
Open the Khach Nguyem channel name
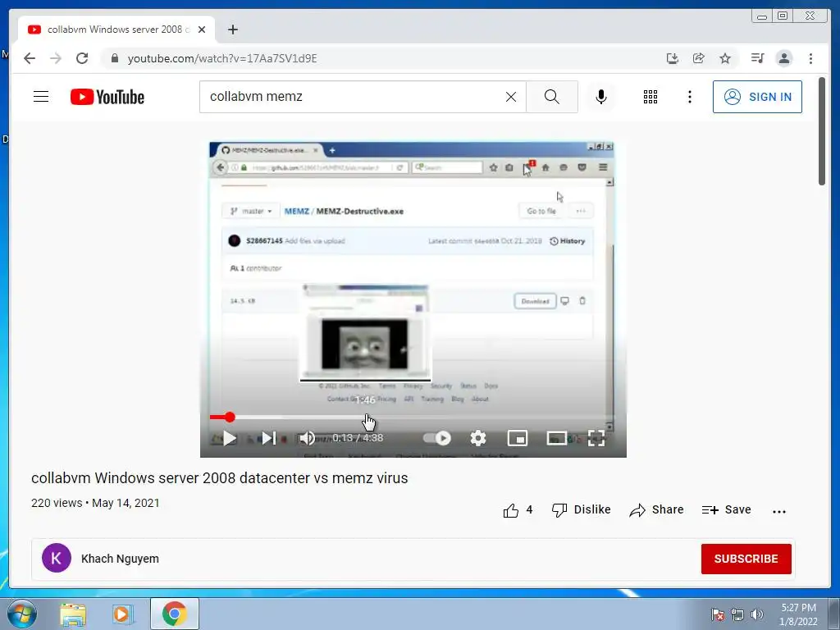click(x=120, y=559)
